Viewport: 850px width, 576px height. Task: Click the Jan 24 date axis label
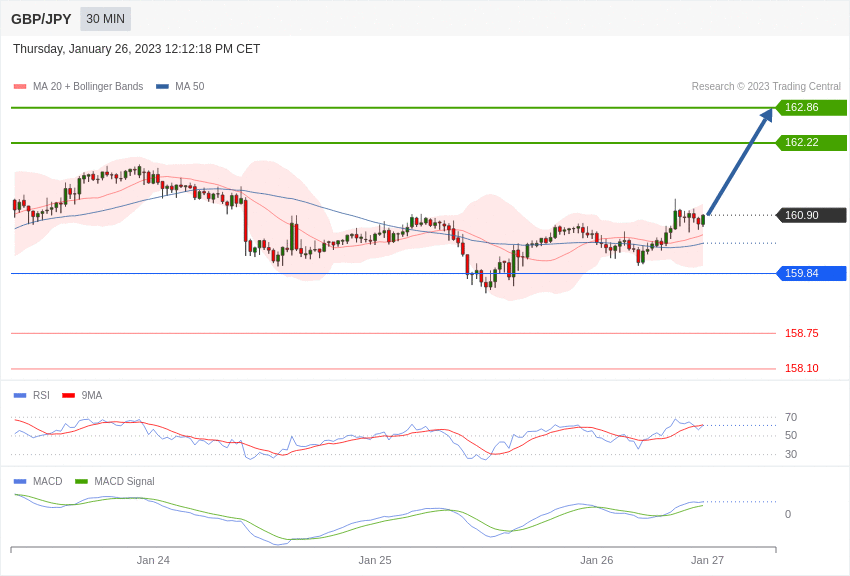[x=153, y=560]
